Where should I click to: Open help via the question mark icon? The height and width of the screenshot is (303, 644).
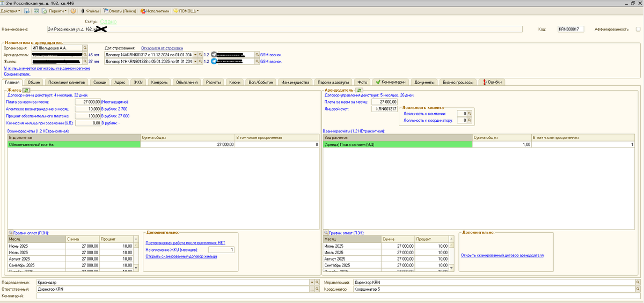(73, 11)
